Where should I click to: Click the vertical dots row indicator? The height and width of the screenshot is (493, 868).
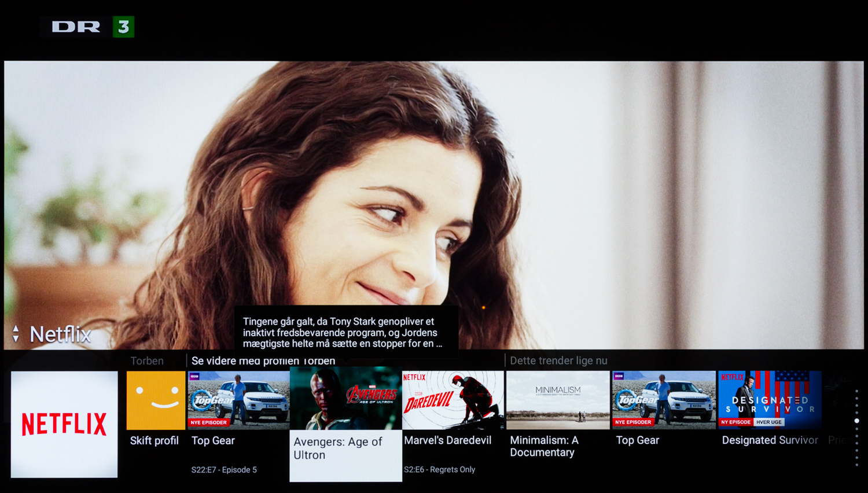pos(856,427)
